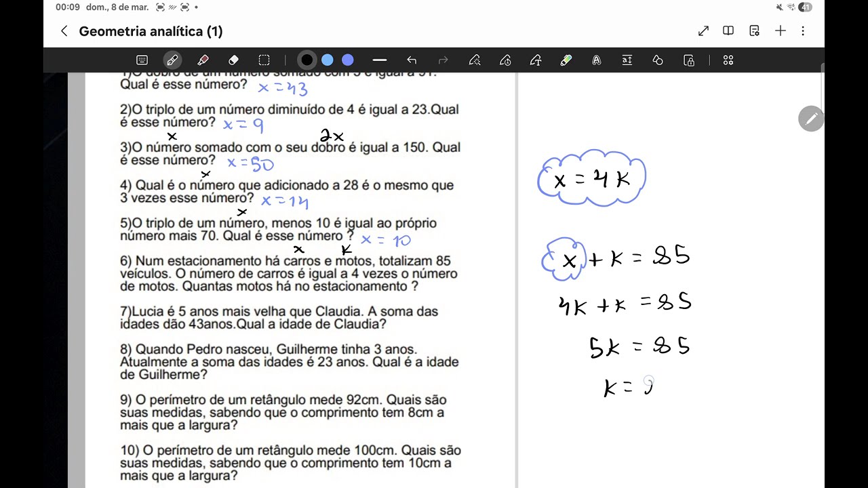The width and height of the screenshot is (868, 488).
Task: Open the shapes insertion tool
Action: (658, 60)
